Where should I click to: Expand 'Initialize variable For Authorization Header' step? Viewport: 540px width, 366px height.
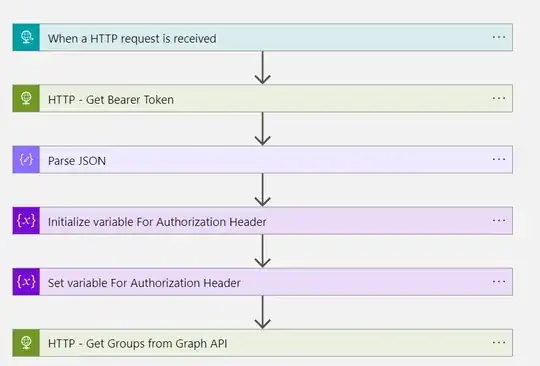[x=262, y=221]
